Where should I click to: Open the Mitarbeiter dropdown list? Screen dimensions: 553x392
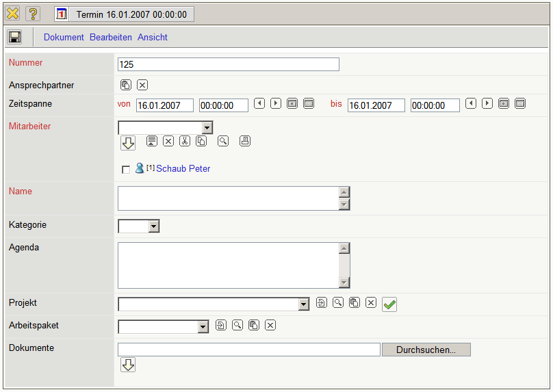click(207, 128)
